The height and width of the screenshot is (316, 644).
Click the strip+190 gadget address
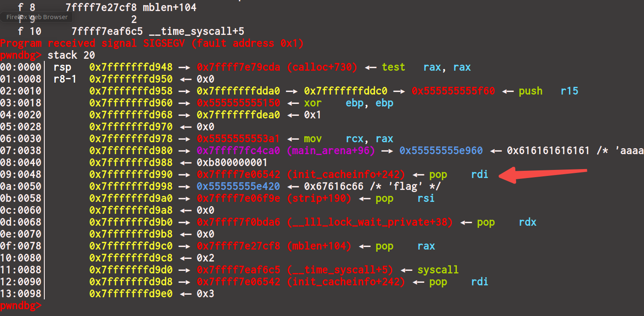coord(274,198)
